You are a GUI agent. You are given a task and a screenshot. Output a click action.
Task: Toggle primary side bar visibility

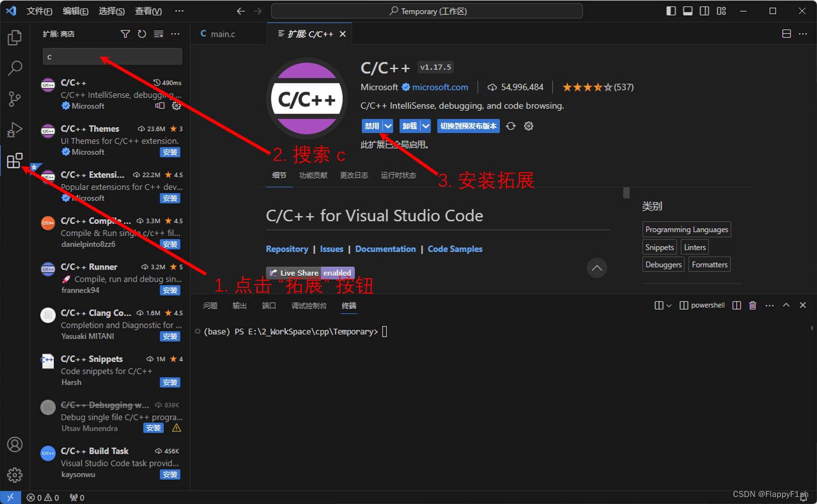671,11
